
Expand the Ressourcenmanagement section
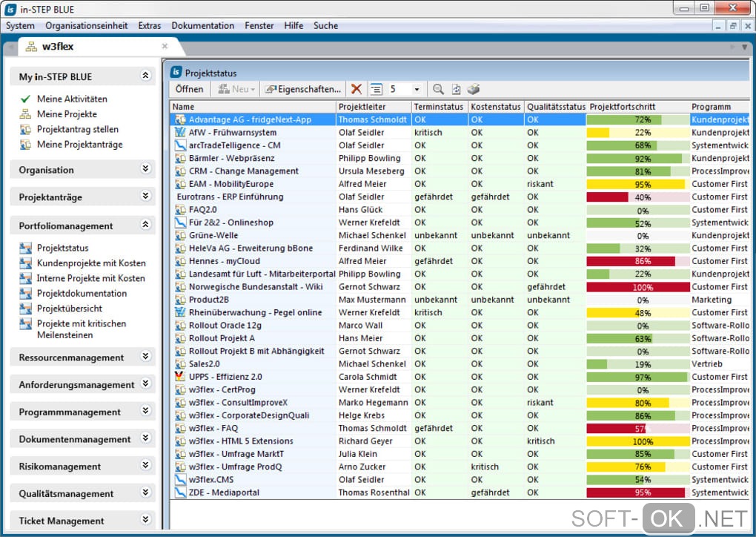coord(145,357)
